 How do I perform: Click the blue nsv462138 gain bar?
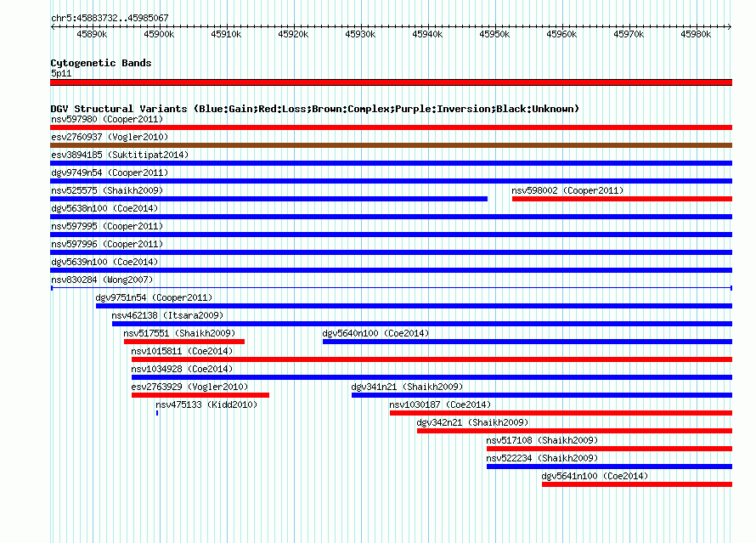coord(422,324)
